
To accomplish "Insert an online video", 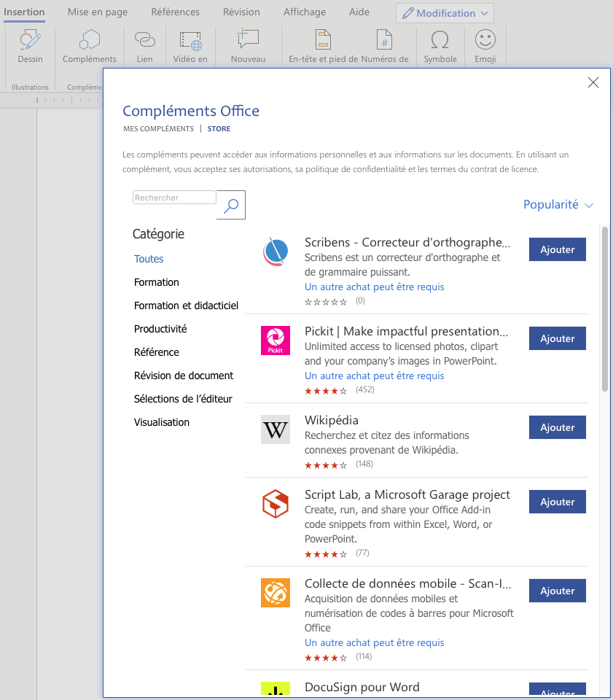I will coord(190,46).
